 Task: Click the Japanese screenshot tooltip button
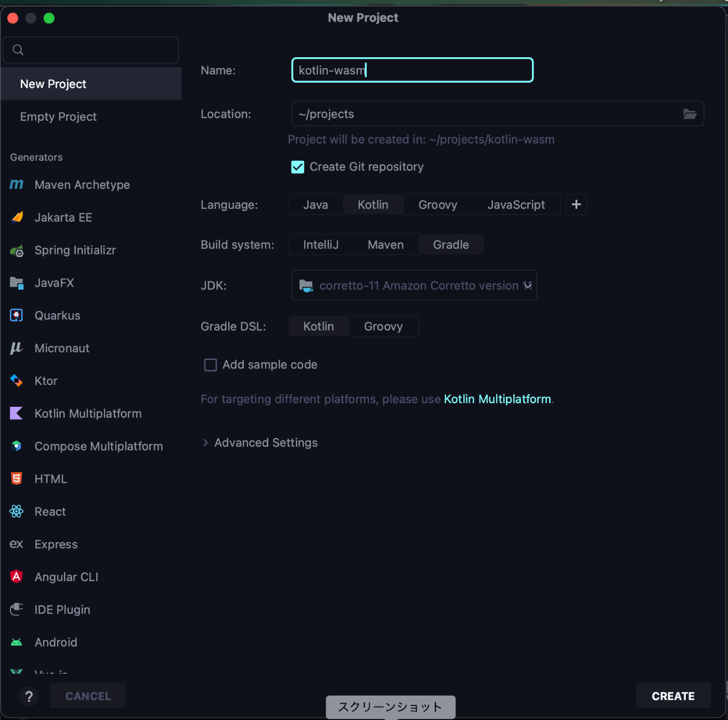pos(391,707)
